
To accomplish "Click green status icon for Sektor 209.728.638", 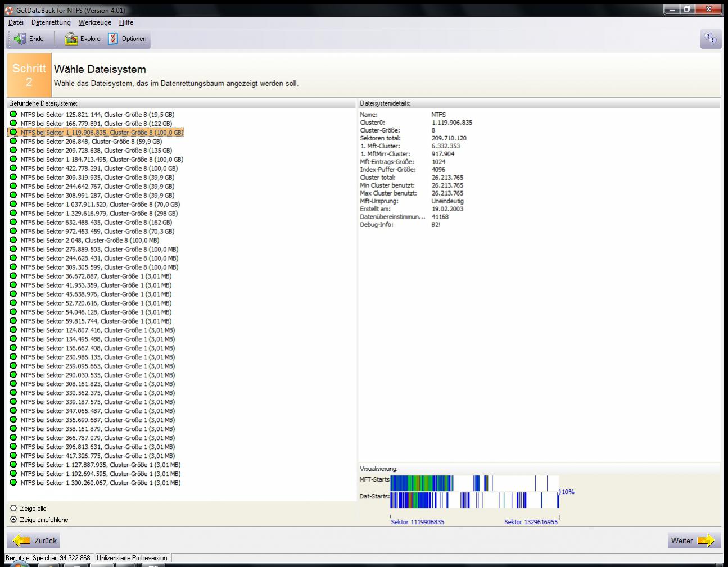I will coord(13,151).
